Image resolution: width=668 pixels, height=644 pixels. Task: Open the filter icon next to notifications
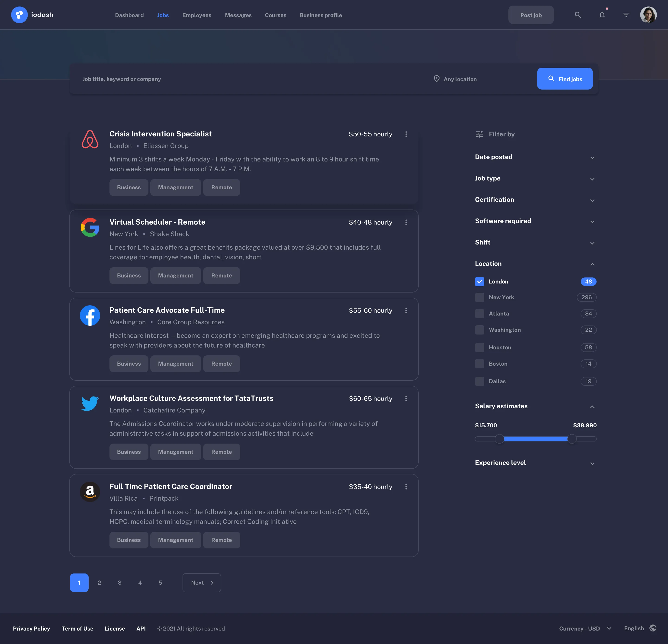coord(626,15)
